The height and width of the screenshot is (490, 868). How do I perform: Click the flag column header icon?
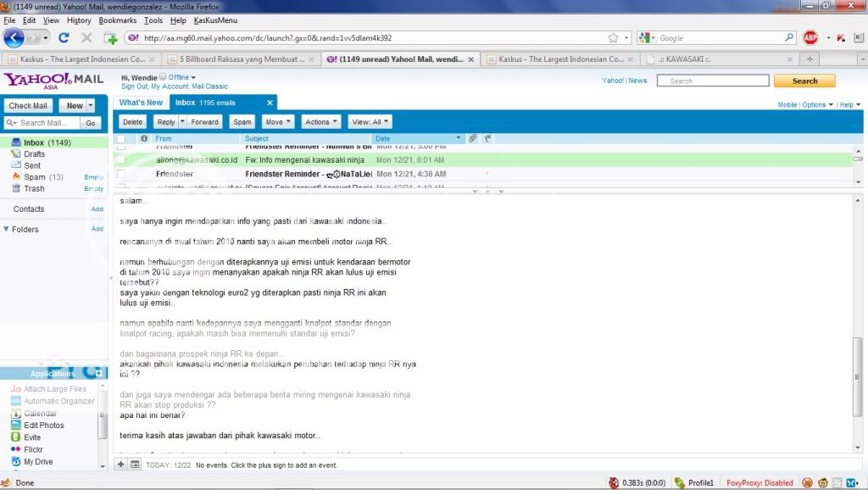click(487, 138)
